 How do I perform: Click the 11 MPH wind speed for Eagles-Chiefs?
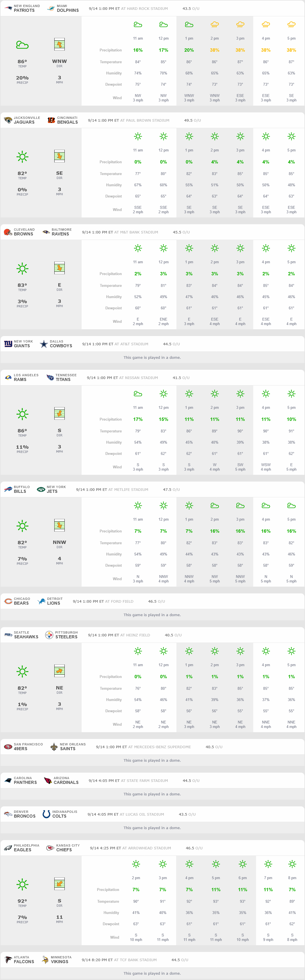coord(59,917)
